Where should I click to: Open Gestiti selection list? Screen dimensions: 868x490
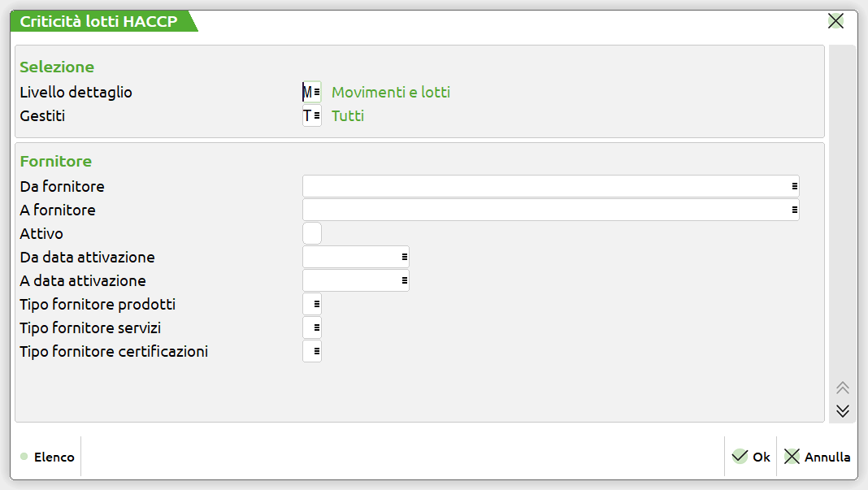tap(316, 116)
